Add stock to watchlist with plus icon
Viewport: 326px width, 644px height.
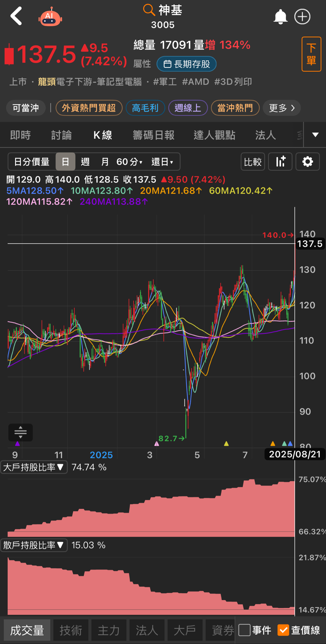click(x=302, y=17)
